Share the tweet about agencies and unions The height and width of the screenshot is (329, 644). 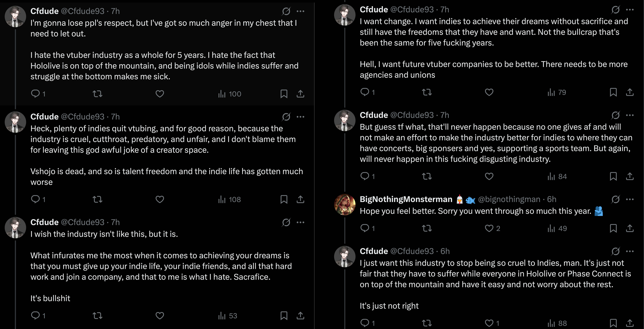(x=630, y=92)
